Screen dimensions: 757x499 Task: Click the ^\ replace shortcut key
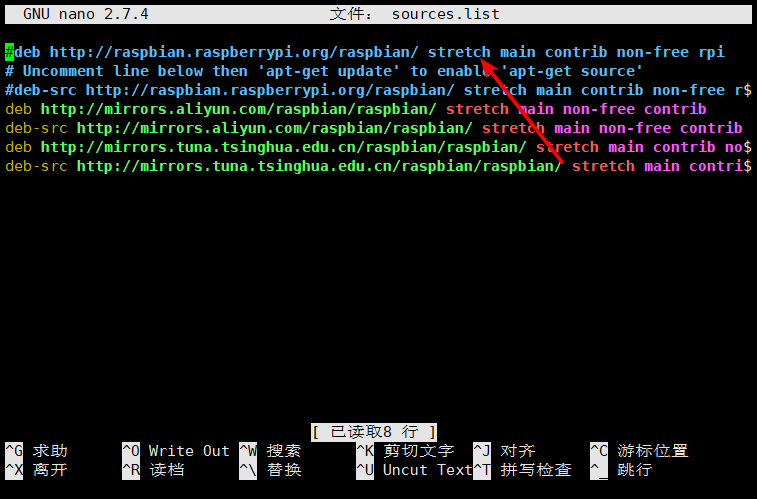(x=248, y=470)
